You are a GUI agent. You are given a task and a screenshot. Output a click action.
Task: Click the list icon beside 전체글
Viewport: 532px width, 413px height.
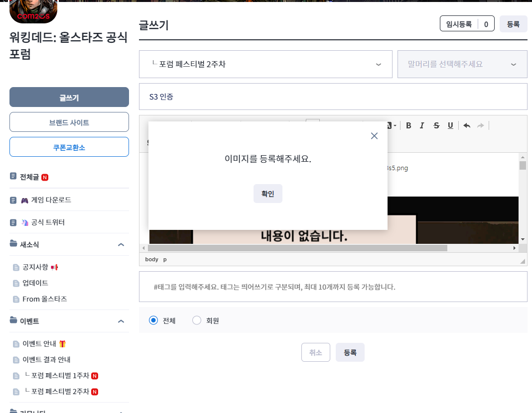point(13,176)
